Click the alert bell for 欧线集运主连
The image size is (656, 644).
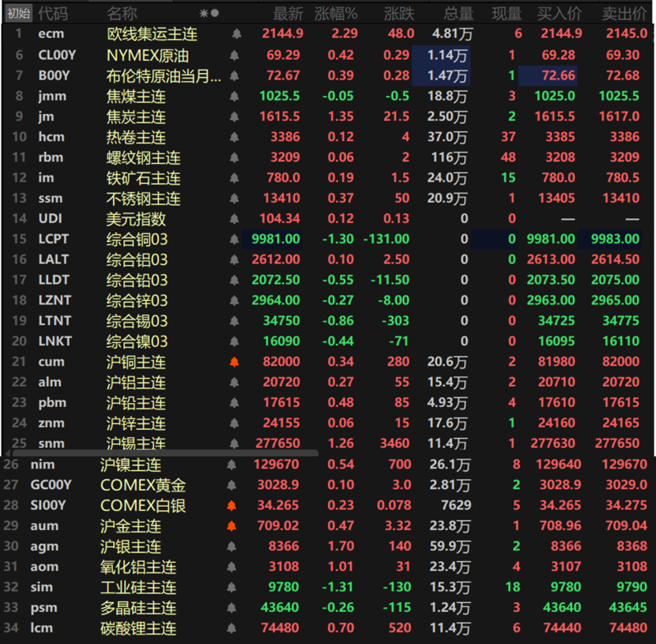tap(237, 34)
